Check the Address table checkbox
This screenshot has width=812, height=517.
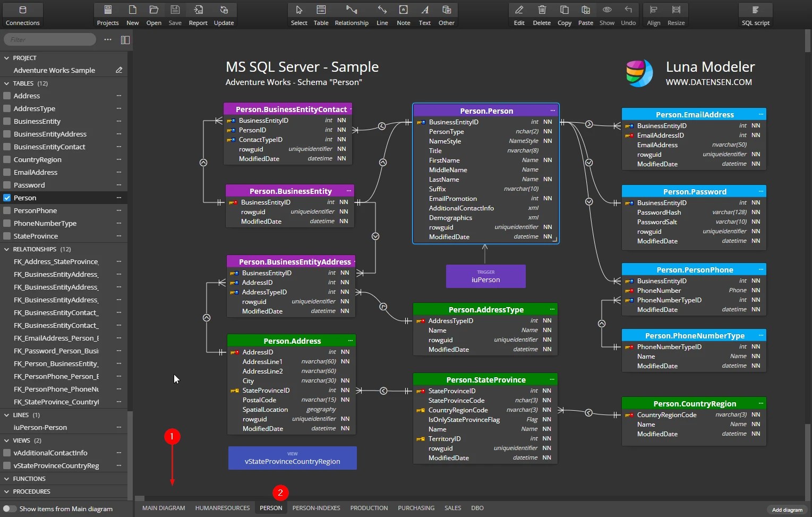coord(7,96)
